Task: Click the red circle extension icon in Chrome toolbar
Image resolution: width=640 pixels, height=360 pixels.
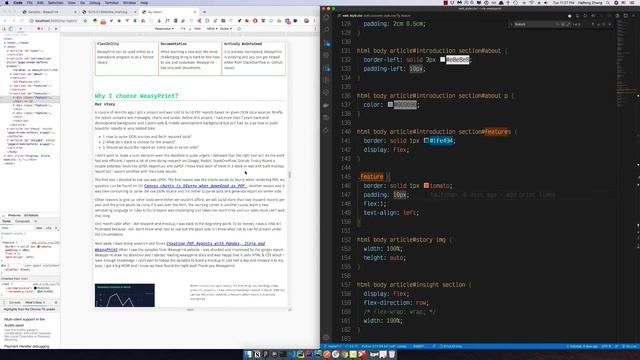Action: click(255, 21)
